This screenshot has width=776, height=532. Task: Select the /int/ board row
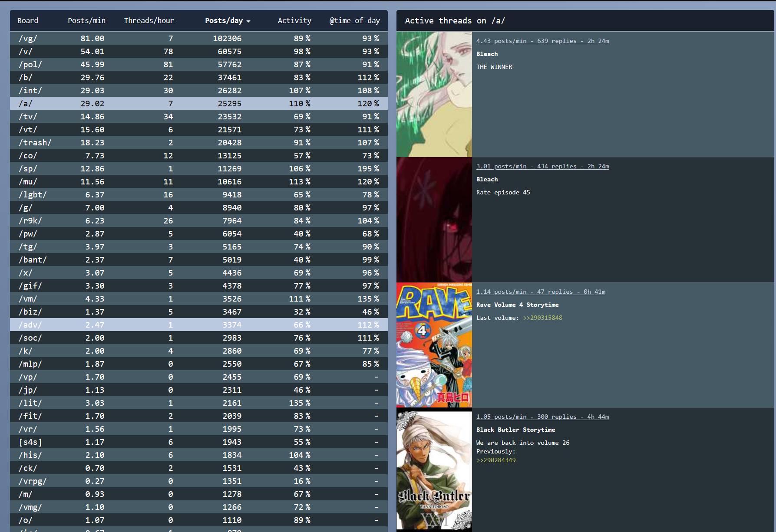pos(199,90)
